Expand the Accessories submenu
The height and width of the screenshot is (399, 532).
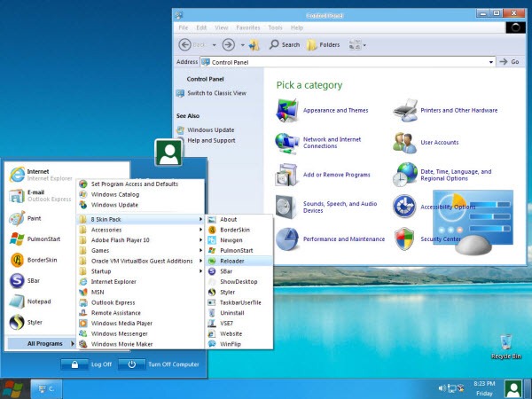click(x=141, y=230)
